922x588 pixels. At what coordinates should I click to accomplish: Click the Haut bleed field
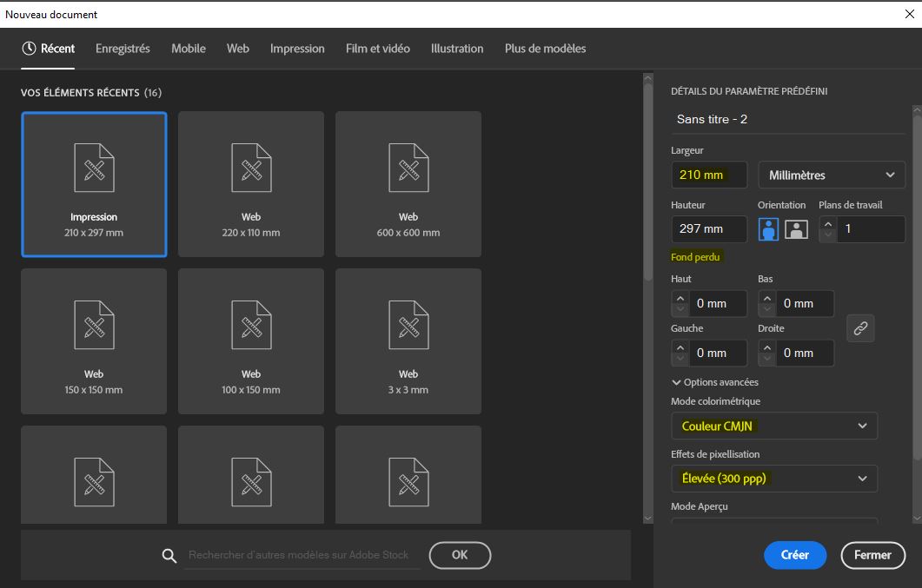718,304
